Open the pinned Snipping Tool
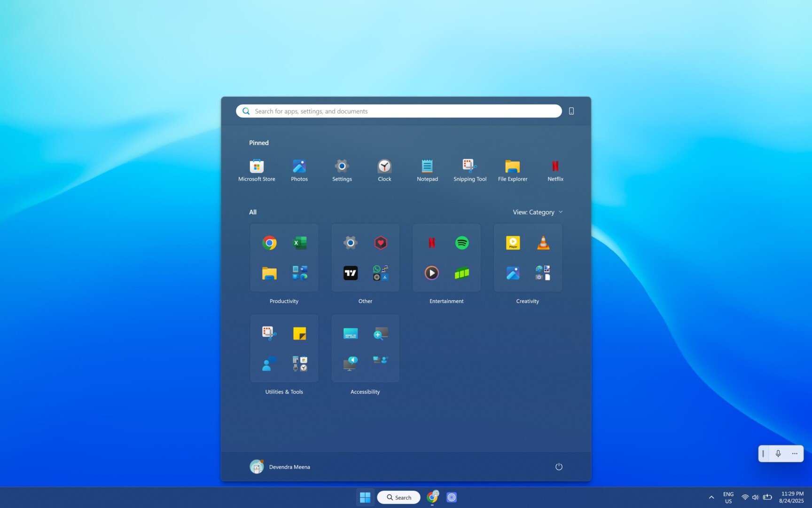The image size is (812, 508). [470, 170]
